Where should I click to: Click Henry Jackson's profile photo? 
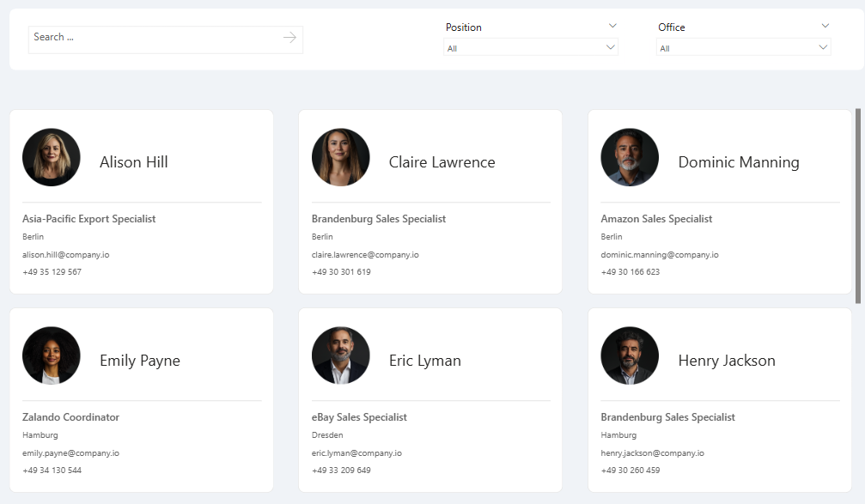coord(630,355)
